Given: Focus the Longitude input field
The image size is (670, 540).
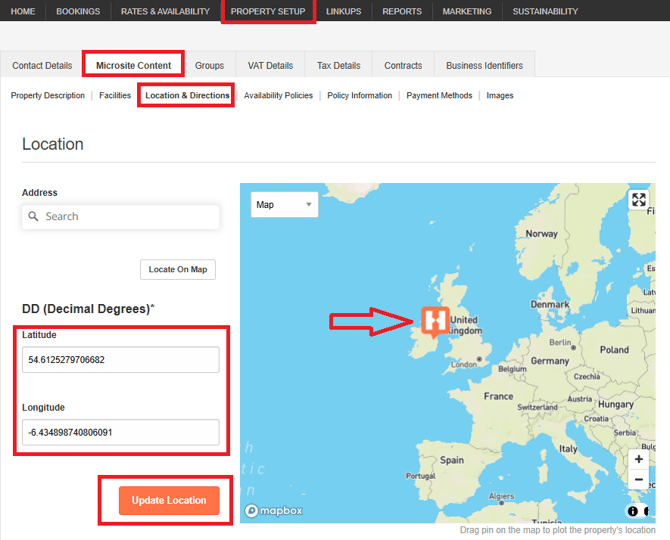Looking at the screenshot, I should 120,432.
